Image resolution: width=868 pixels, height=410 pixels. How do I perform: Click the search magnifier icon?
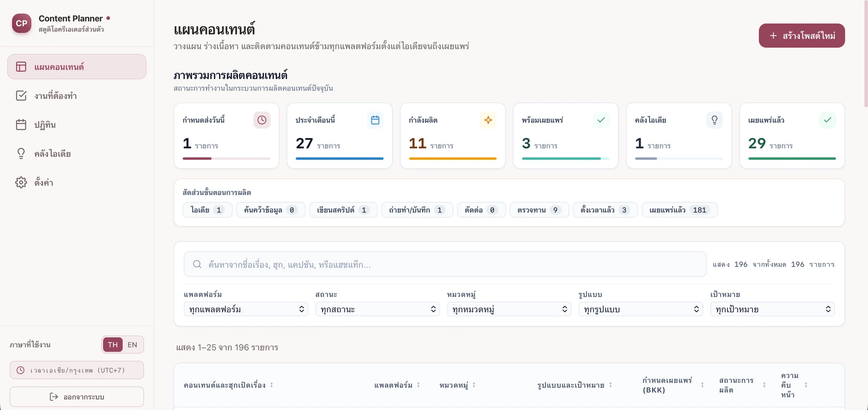point(197,264)
